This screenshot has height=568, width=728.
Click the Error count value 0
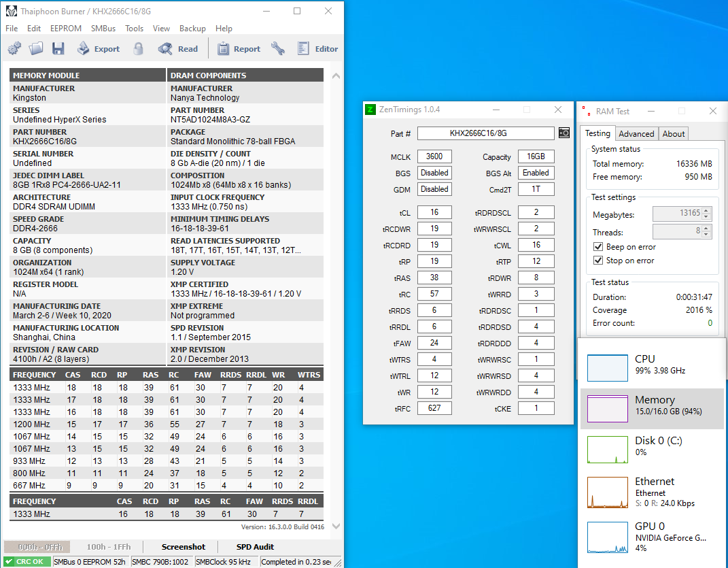pyautogui.click(x=710, y=323)
